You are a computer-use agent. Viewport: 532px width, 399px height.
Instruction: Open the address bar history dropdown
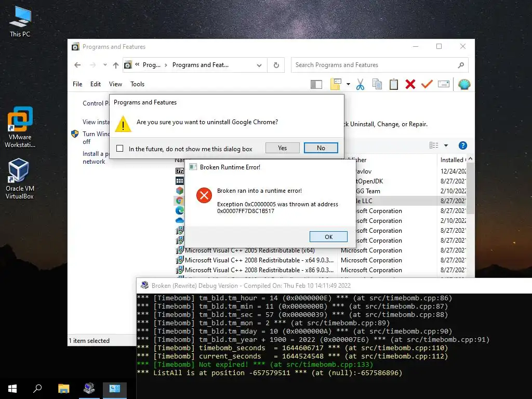point(259,65)
